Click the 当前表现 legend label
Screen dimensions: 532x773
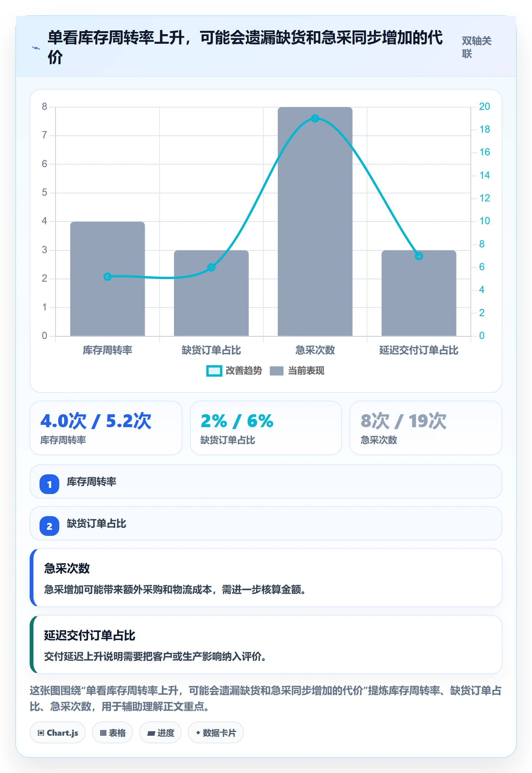pyautogui.click(x=306, y=371)
